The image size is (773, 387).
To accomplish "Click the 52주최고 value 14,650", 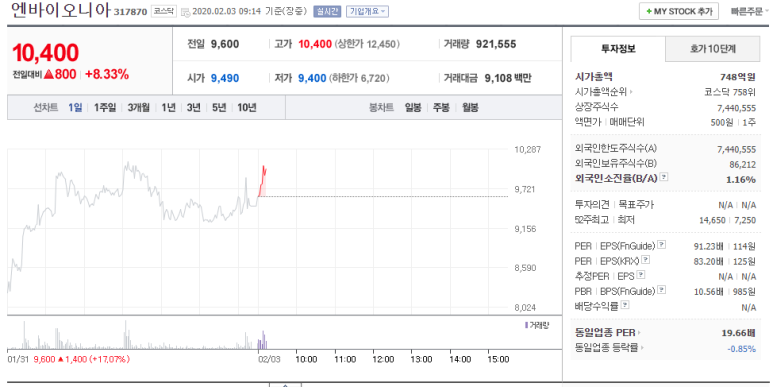I will click(x=712, y=220).
